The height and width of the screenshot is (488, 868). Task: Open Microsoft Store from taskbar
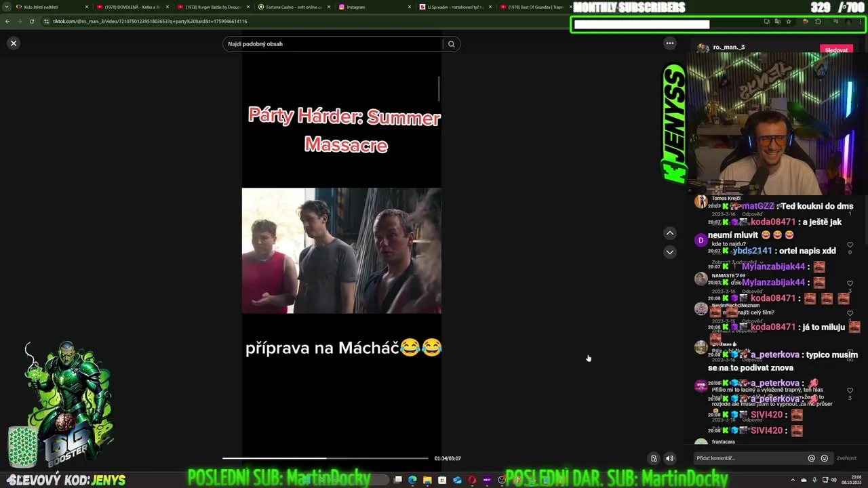tap(442, 480)
